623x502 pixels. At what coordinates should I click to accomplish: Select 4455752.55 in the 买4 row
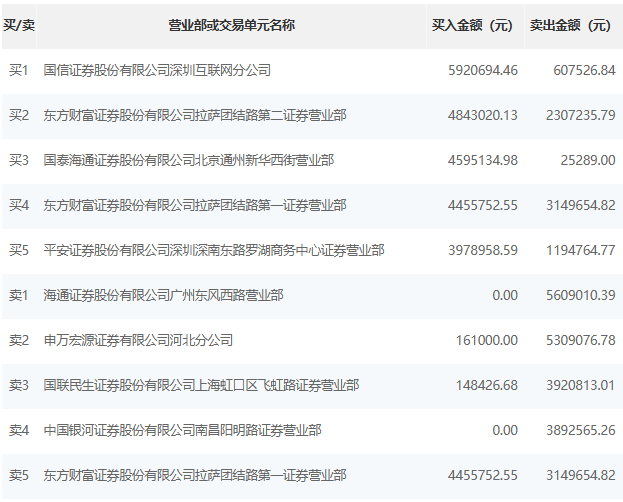(x=483, y=205)
